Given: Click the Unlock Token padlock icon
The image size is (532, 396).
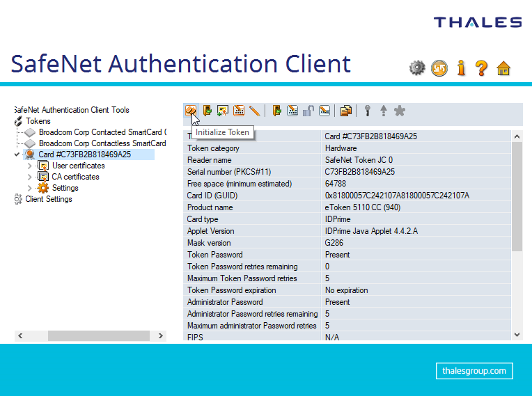Looking at the screenshot, I should 308,111.
